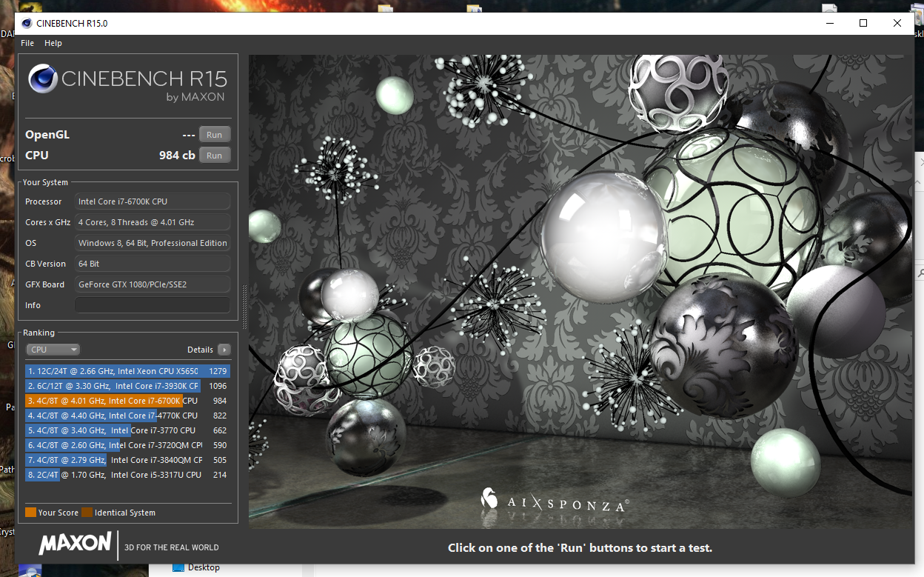Select ranking row Intel Core i7-4770K
Image resolution: width=924 pixels, height=577 pixels.
pos(127,416)
